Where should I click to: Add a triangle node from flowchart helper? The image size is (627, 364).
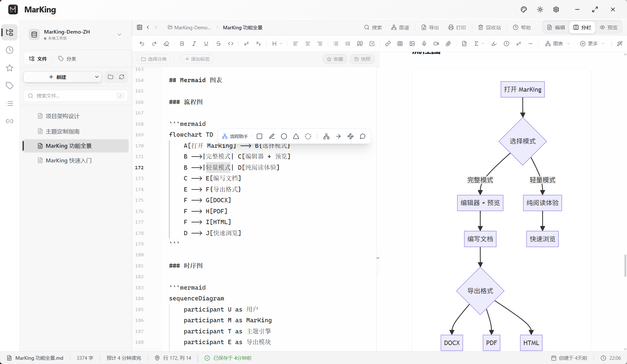click(x=296, y=136)
